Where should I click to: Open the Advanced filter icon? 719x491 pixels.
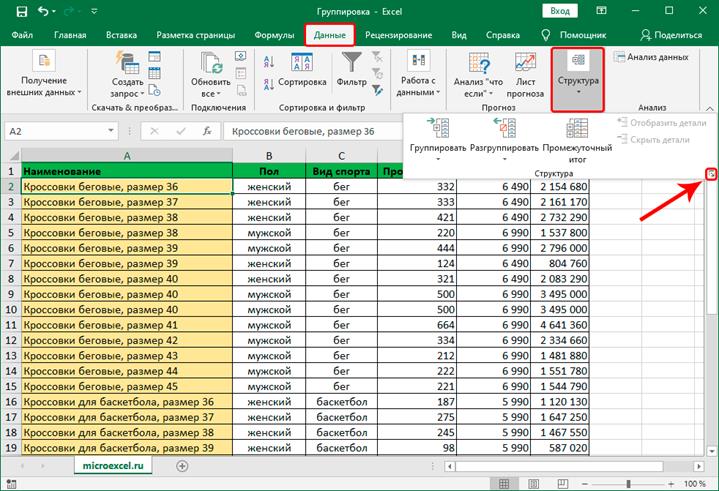(x=377, y=90)
